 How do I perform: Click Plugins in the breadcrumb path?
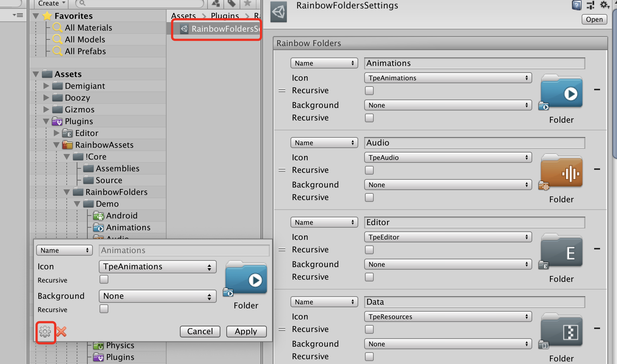coord(225,16)
